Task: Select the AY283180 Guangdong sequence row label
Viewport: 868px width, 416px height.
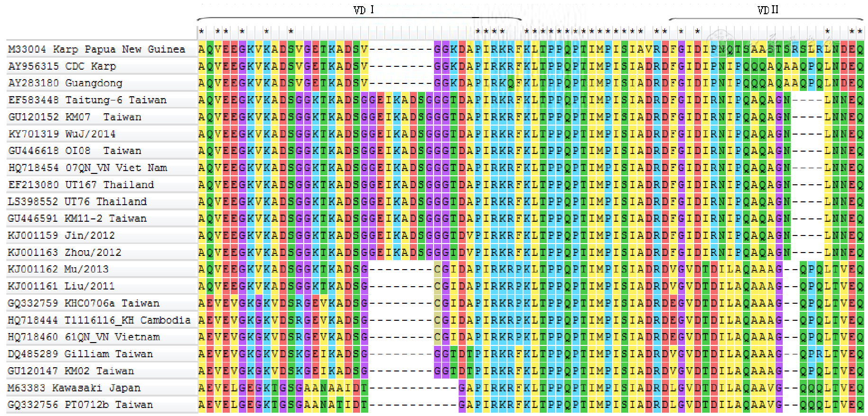Action: click(x=65, y=83)
